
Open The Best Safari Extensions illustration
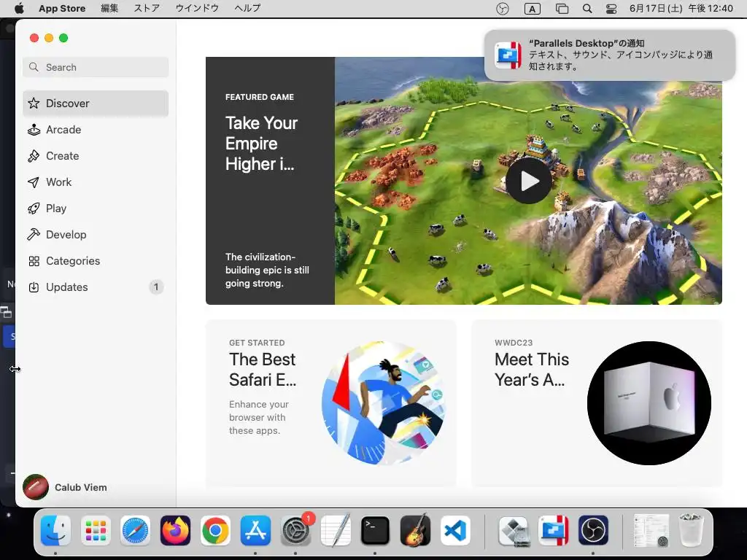384,402
